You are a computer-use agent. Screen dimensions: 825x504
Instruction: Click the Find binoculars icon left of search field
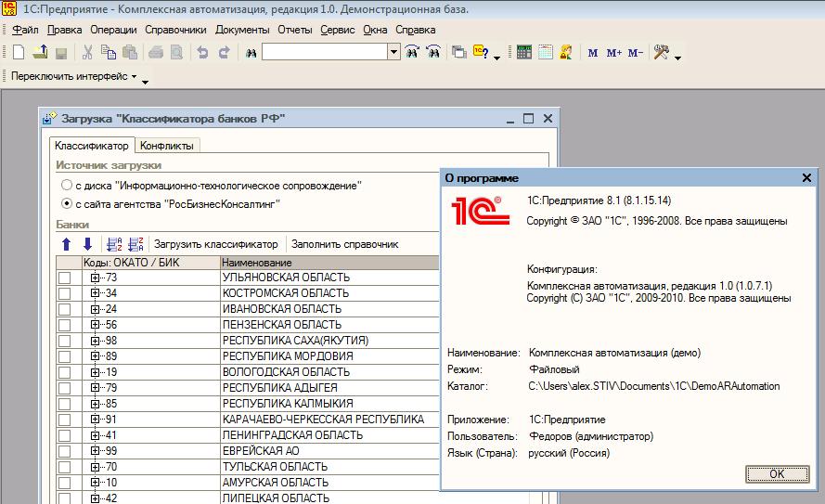click(x=251, y=53)
